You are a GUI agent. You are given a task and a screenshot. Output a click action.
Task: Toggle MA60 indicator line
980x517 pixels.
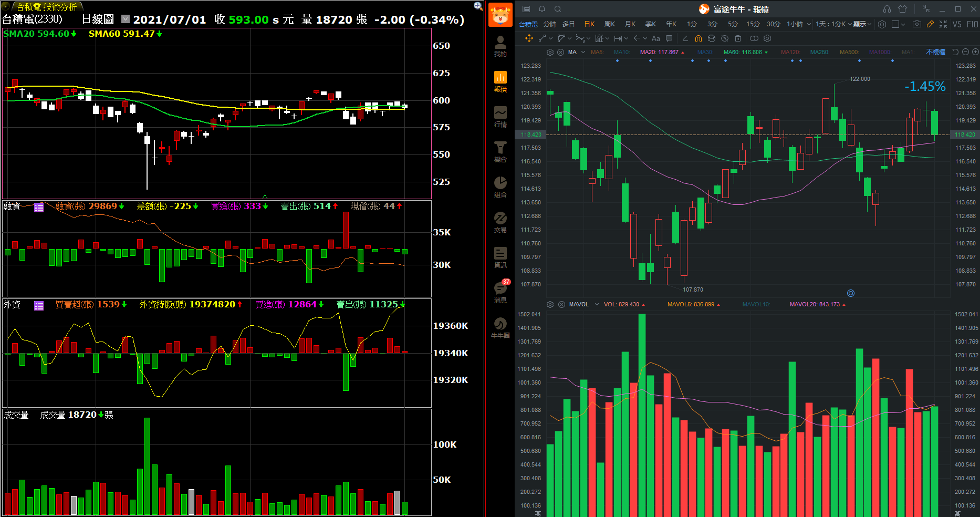[745, 52]
